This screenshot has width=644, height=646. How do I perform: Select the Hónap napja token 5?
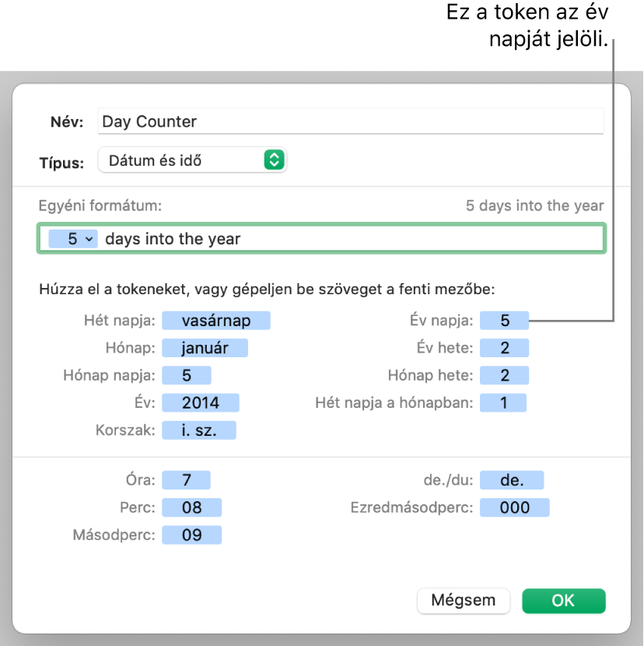tap(187, 375)
